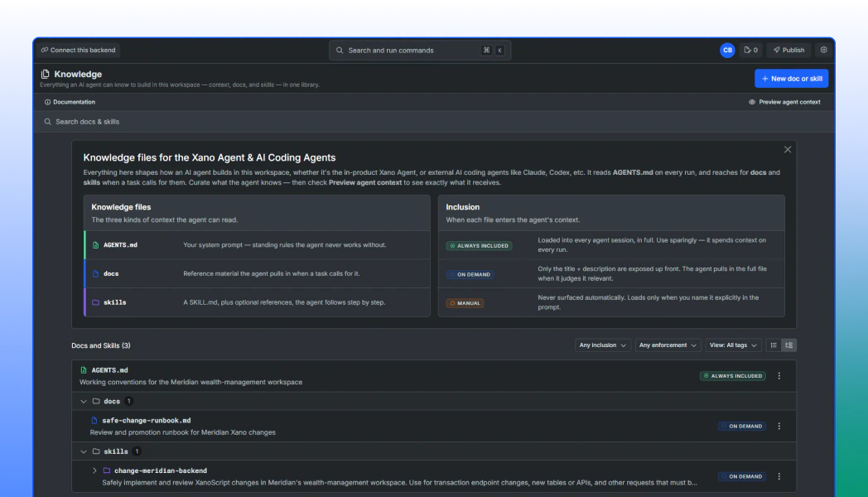Open the Search and run commands field

coord(420,51)
